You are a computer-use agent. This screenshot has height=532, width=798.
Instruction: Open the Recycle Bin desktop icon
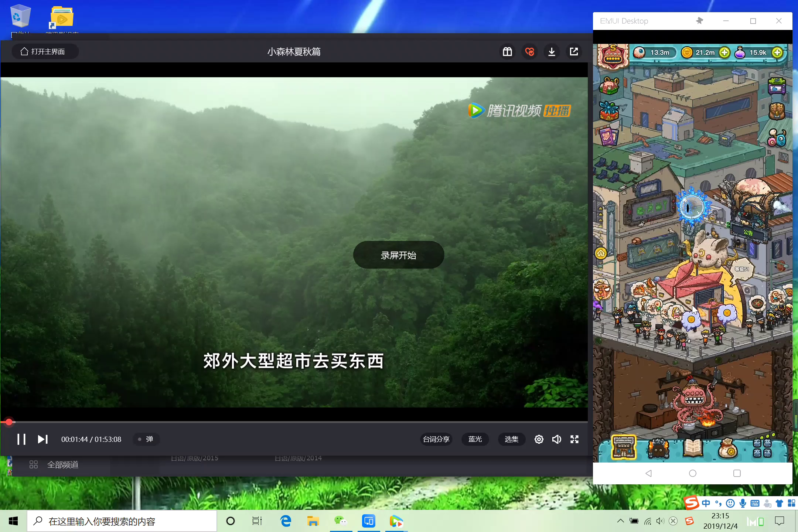(20, 16)
